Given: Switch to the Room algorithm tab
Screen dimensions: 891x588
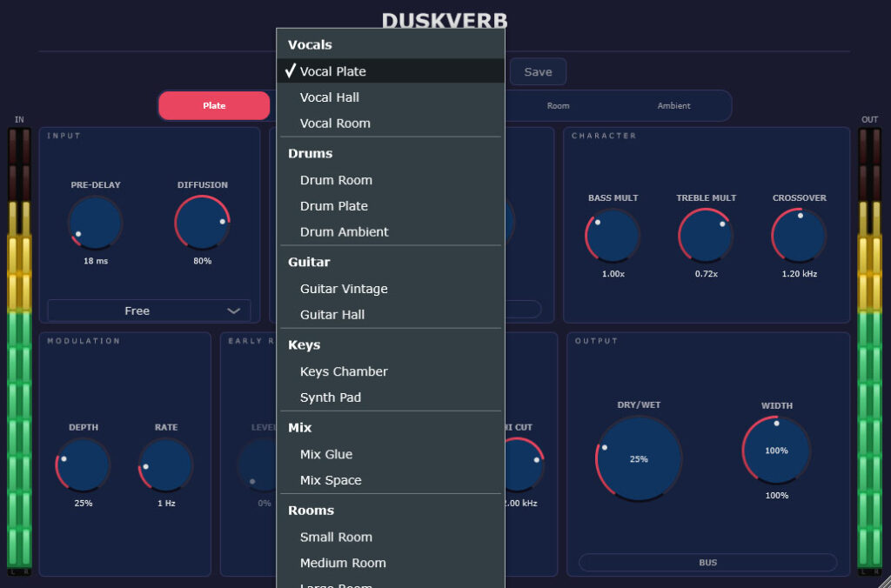Looking at the screenshot, I should point(558,105).
